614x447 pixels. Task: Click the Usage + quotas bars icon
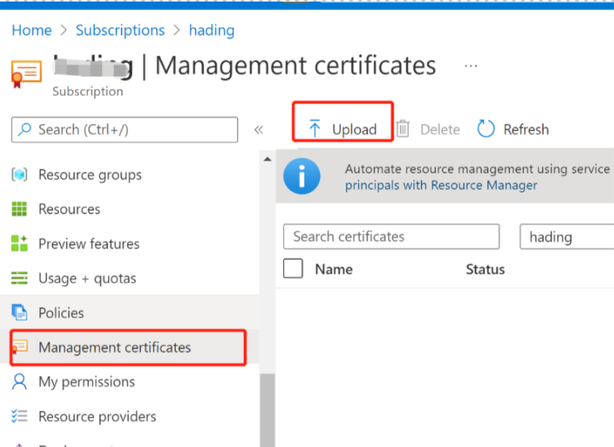[x=19, y=278]
